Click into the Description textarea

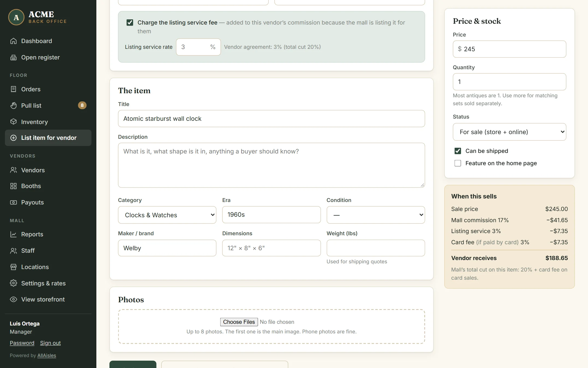(x=271, y=165)
